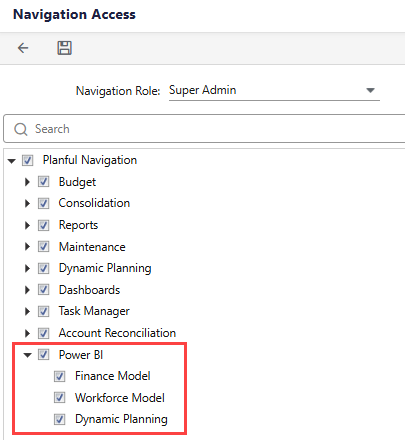Uncheck the Finance Model checkbox

[60, 376]
